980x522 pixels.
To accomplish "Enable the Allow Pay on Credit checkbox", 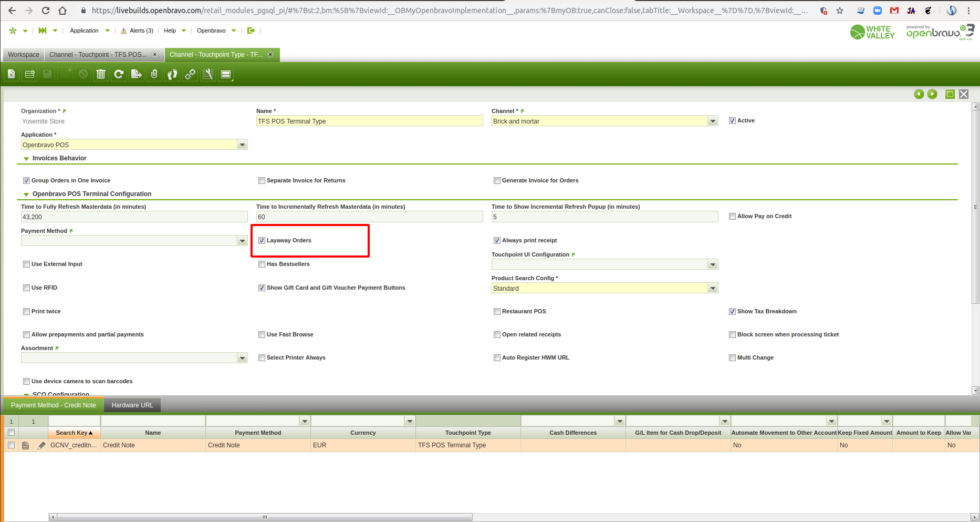I will tap(732, 217).
